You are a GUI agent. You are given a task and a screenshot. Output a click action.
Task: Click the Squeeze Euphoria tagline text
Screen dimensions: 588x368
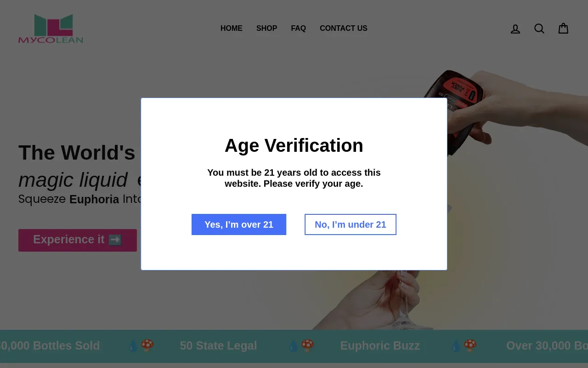[69, 199]
